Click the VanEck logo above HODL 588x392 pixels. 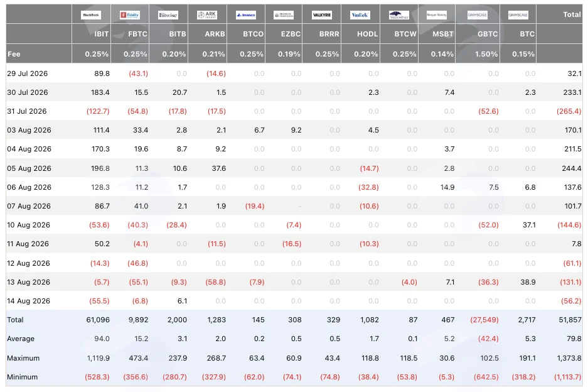coord(360,15)
